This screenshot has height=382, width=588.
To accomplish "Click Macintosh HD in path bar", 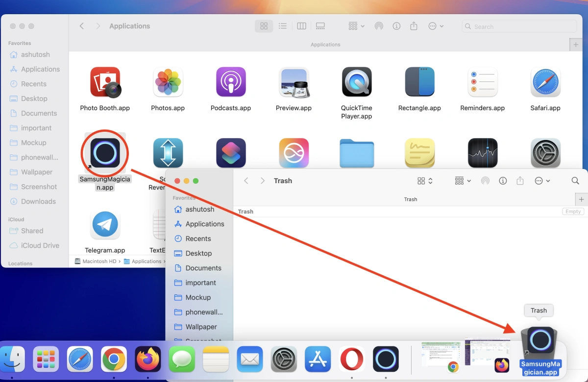I will tap(95, 261).
